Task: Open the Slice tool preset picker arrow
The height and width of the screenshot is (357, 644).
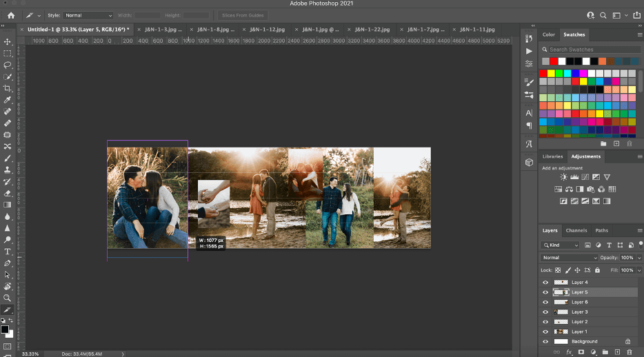Action: tap(39, 16)
